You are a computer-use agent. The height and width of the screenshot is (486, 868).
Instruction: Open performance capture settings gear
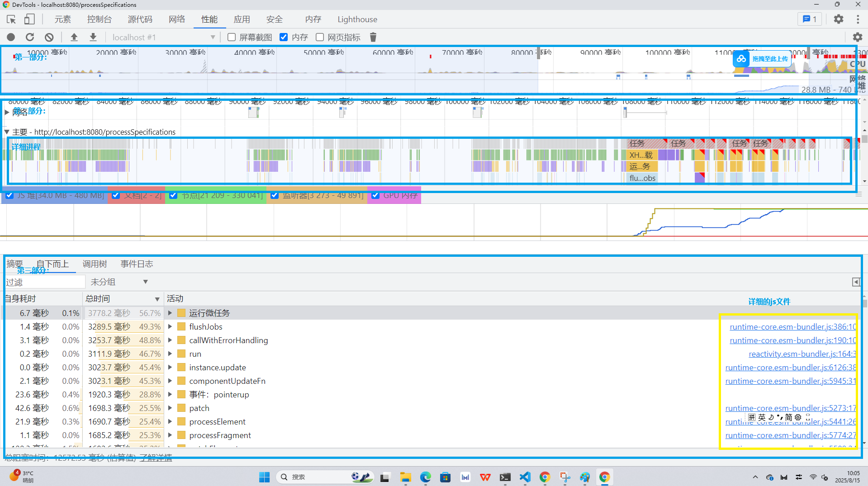pyautogui.click(x=857, y=38)
